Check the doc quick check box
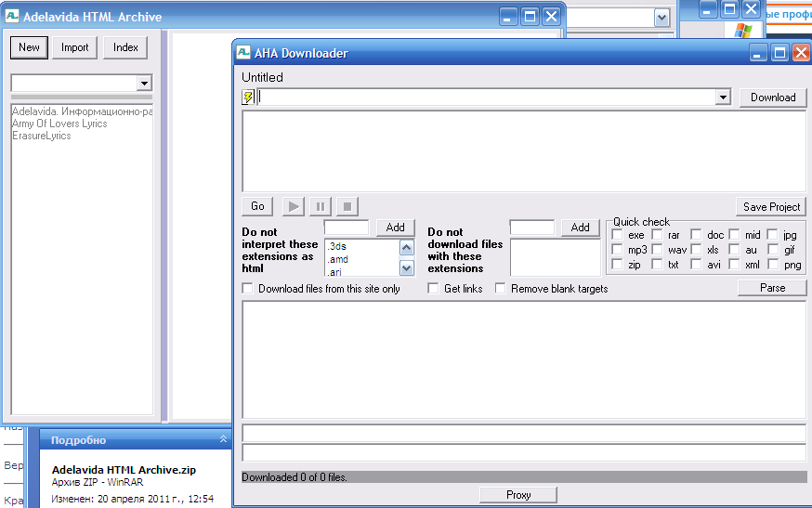 coord(696,235)
